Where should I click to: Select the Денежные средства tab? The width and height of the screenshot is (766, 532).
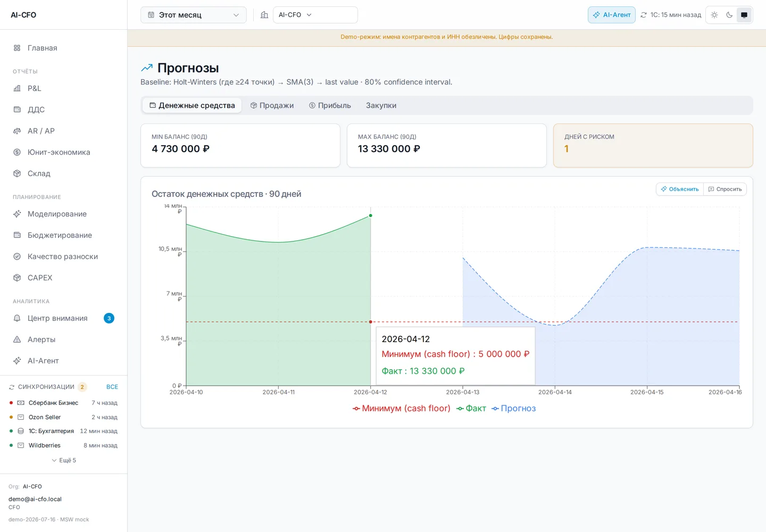(192, 105)
